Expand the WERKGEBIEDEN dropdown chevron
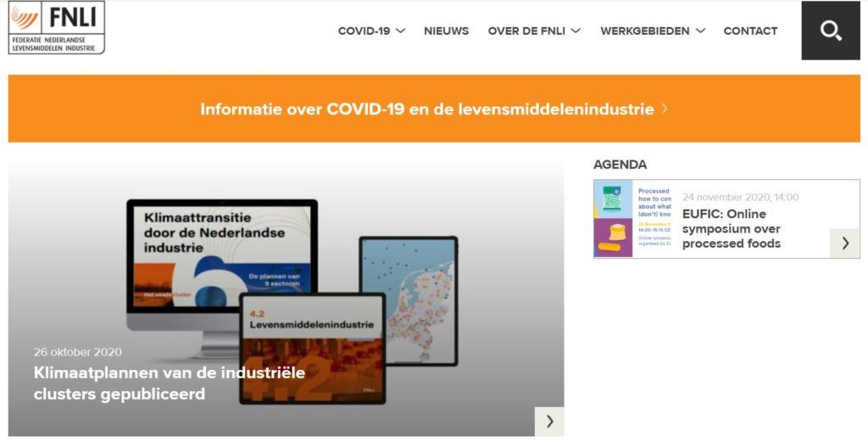 pyautogui.click(x=700, y=31)
